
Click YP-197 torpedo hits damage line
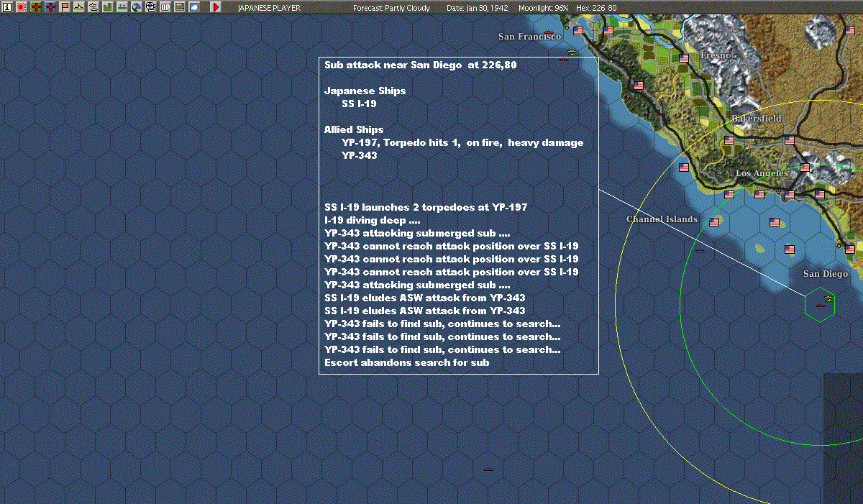coord(462,142)
